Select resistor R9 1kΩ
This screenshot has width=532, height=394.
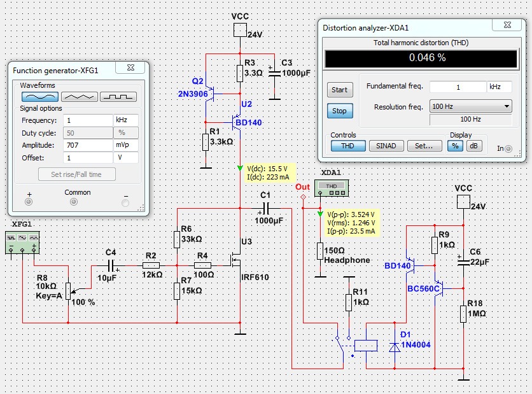pos(435,245)
